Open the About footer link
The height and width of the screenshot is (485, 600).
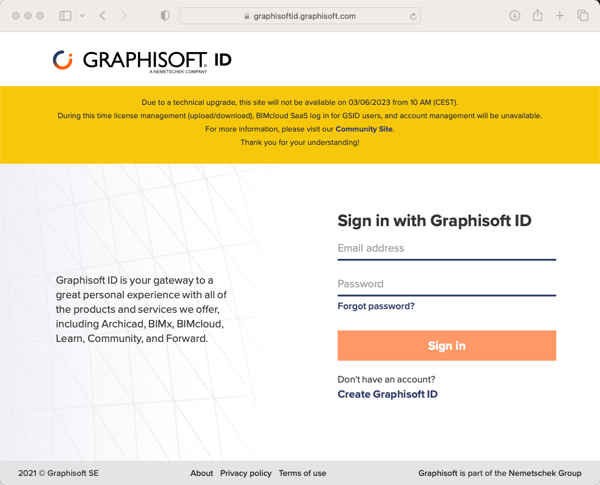coord(202,473)
